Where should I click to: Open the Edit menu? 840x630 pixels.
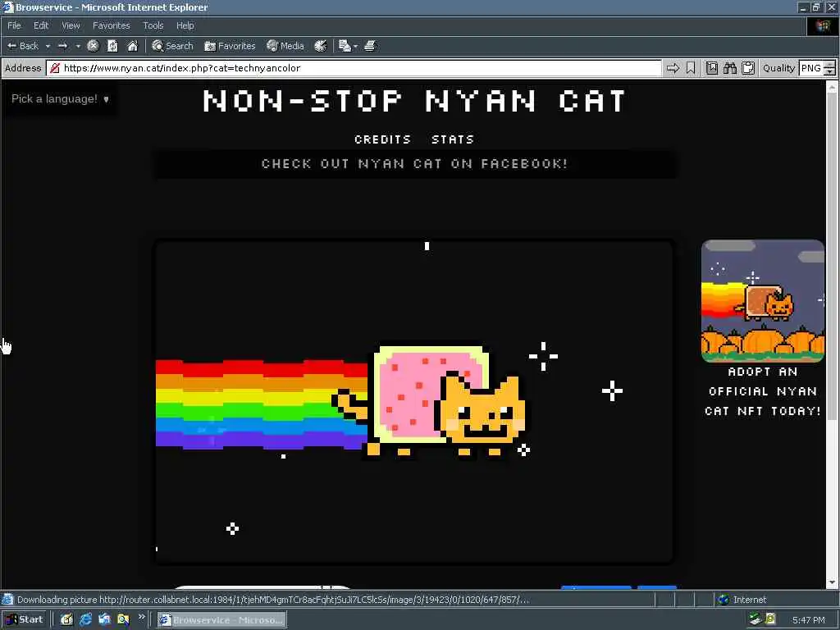tap(41, 25)
